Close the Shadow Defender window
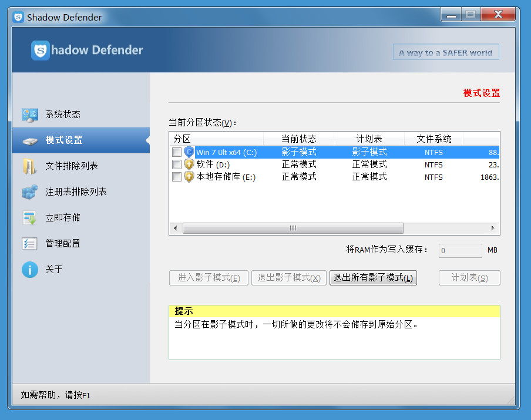 click(498, 14)
